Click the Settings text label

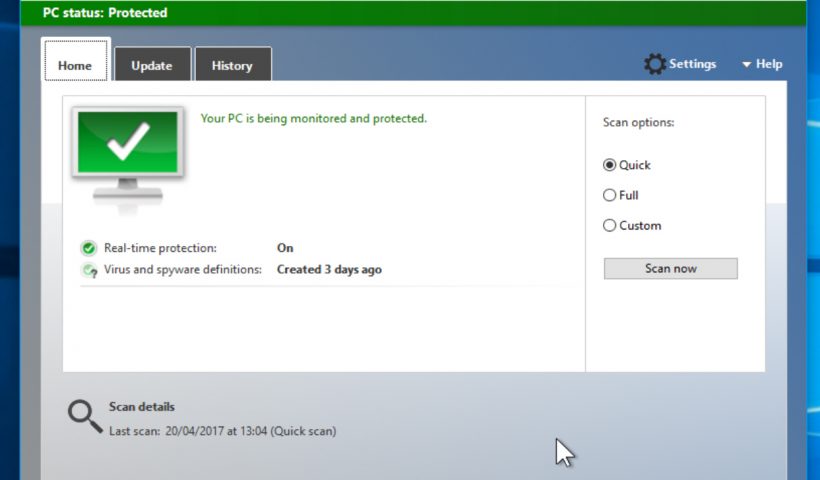click(692, 64)
